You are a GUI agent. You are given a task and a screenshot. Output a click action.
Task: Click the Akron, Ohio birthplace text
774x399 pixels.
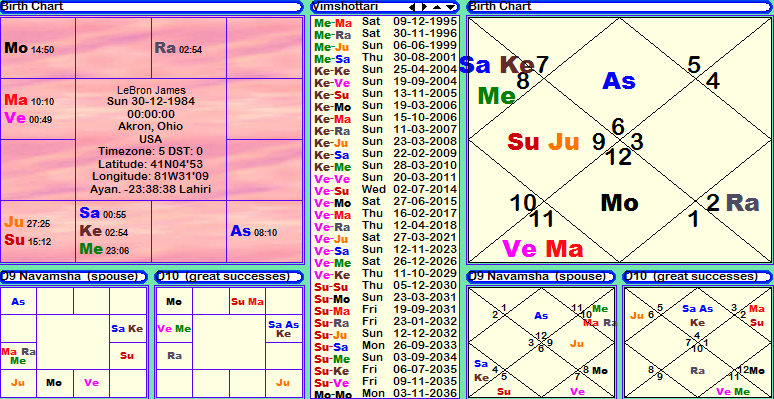click(151, 126)
